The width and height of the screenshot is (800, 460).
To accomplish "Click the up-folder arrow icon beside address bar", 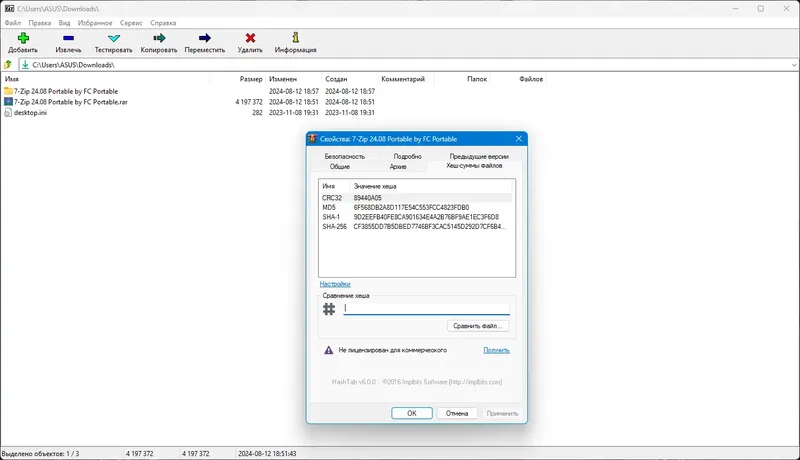I will point(8,65).
